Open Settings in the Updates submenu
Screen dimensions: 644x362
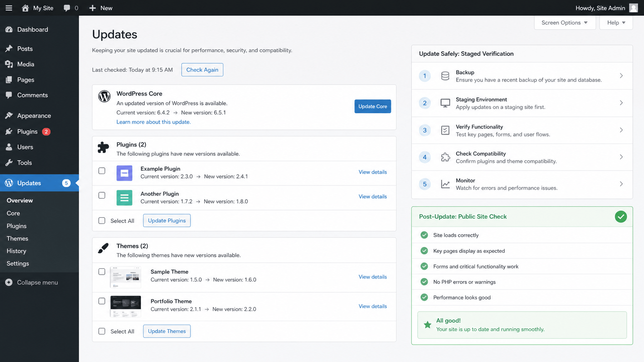pos(18,264)
